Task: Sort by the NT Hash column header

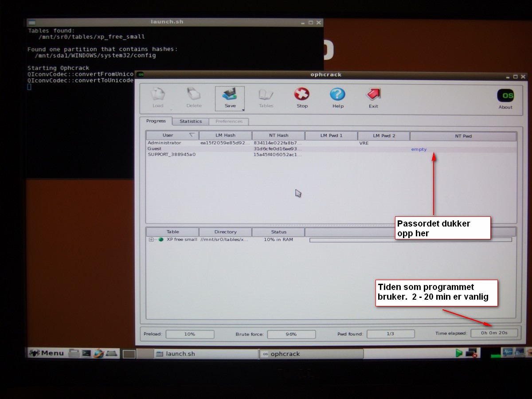Action: pos(278,135)
